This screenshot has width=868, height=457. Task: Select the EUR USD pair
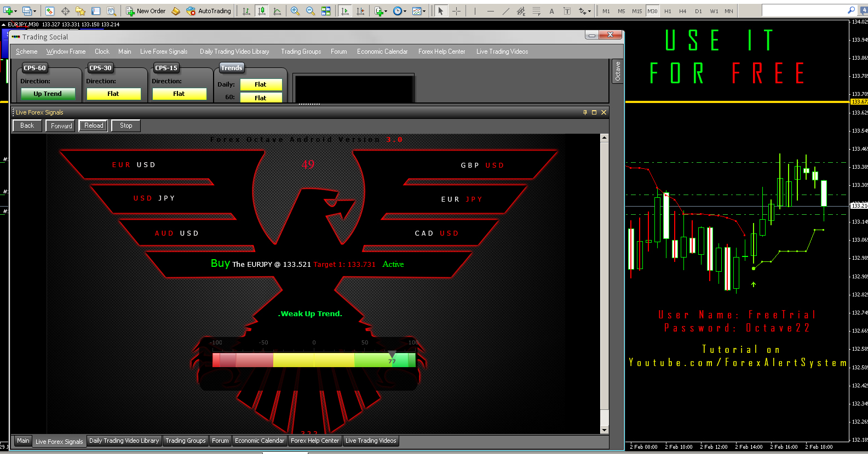point(134,165)
